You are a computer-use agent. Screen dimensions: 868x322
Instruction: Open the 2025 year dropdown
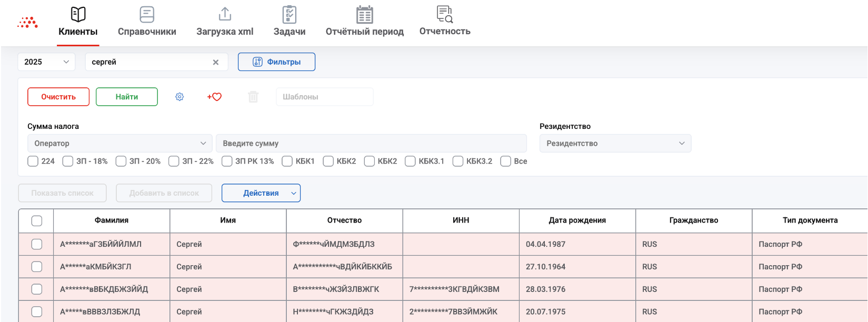47,62
